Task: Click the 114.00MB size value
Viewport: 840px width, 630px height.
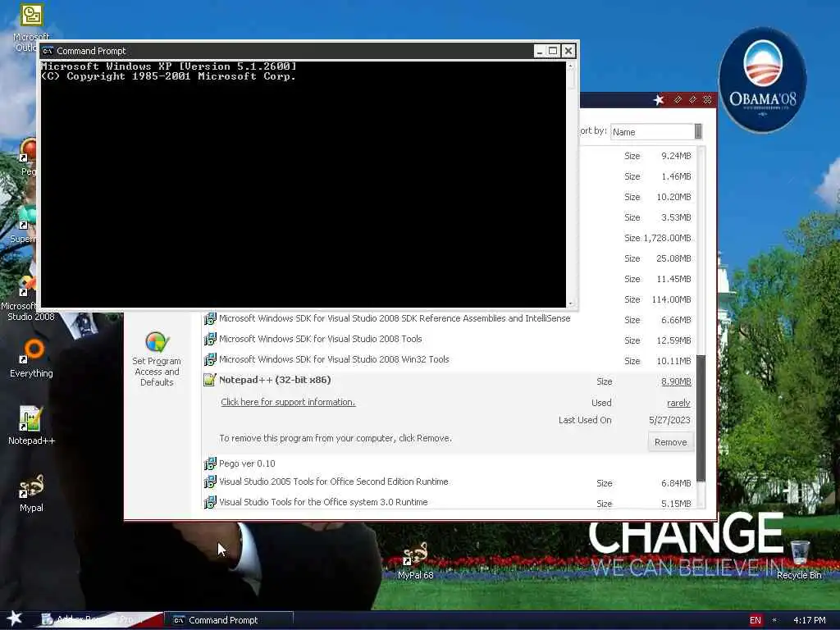Action: (x=671, y=300)
